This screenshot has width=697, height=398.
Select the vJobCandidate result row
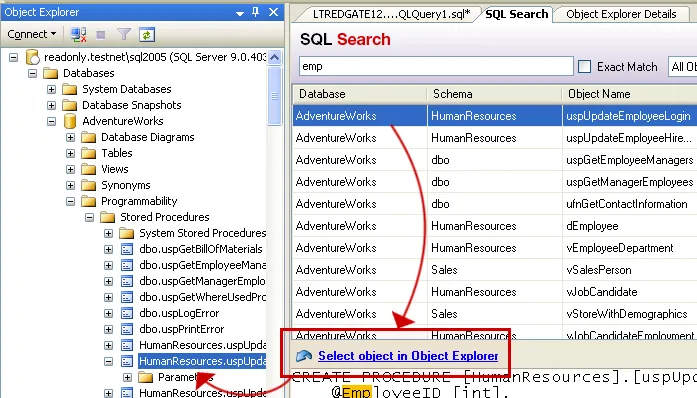495,292
